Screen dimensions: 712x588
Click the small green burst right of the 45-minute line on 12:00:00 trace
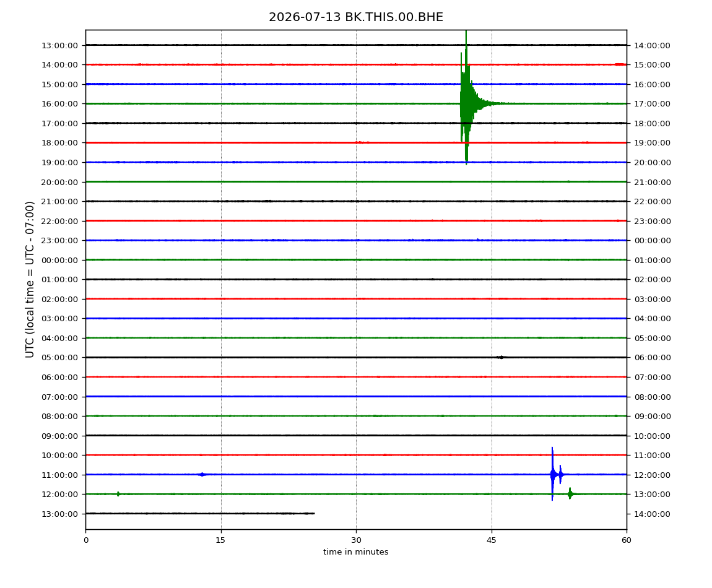pos(570,493)
